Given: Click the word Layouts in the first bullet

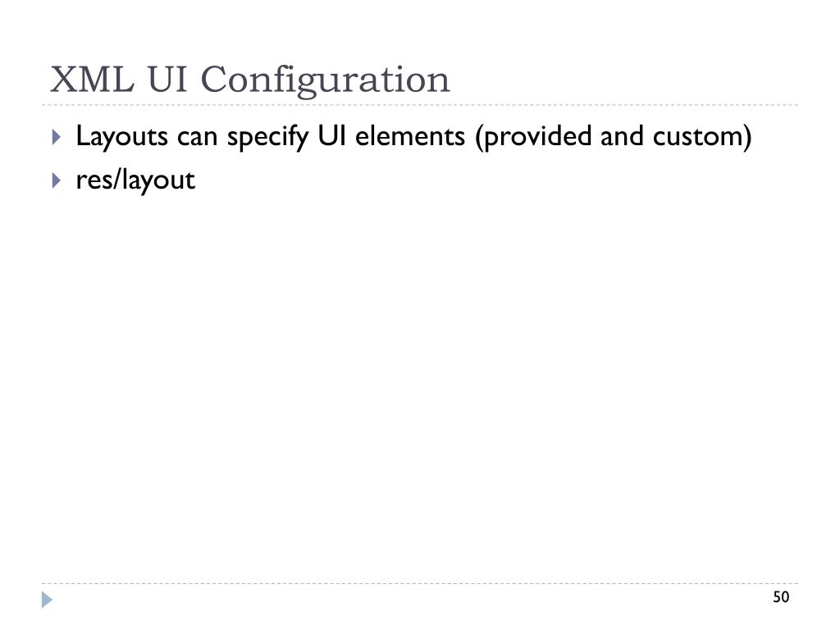Looking at the screenshot, I should click(121, 136).
